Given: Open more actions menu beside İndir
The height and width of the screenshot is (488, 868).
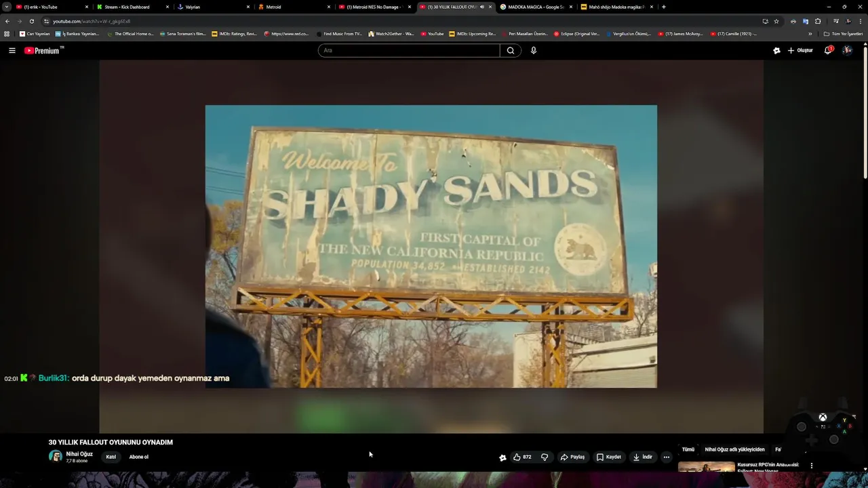Looking at the screenshot, I should click(x=666, y=457).
